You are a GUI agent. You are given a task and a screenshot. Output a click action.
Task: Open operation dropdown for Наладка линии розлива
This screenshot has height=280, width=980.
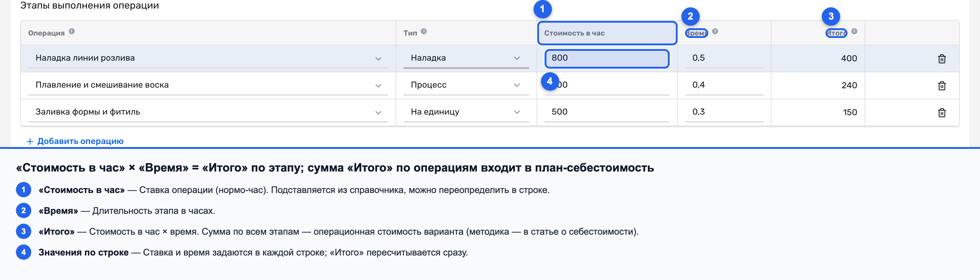[x=378, y=59]
